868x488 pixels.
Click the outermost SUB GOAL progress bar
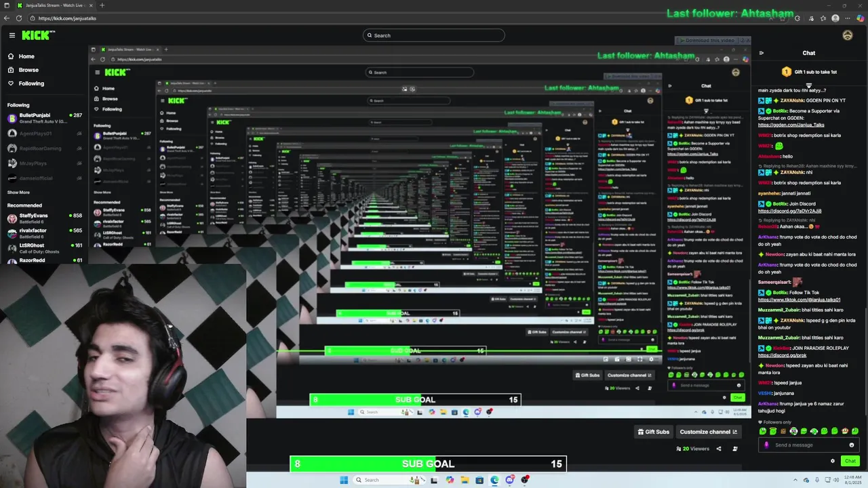428,464
